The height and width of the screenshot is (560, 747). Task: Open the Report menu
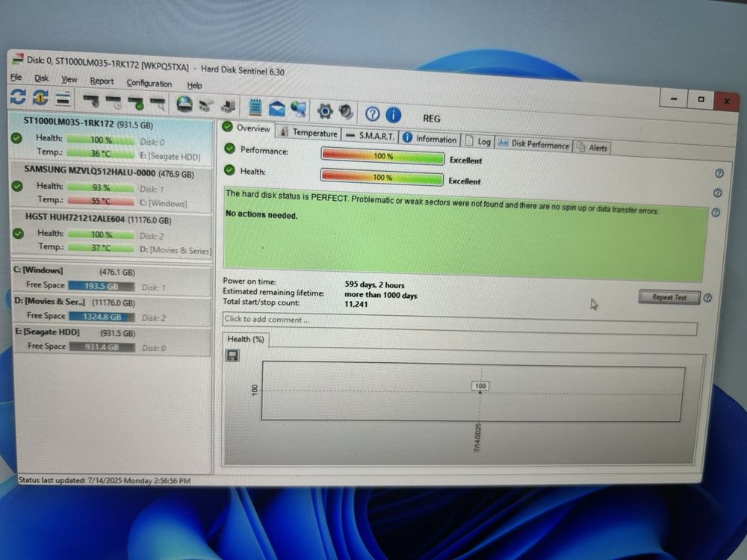pyautogui.click(x=102, y=81)
